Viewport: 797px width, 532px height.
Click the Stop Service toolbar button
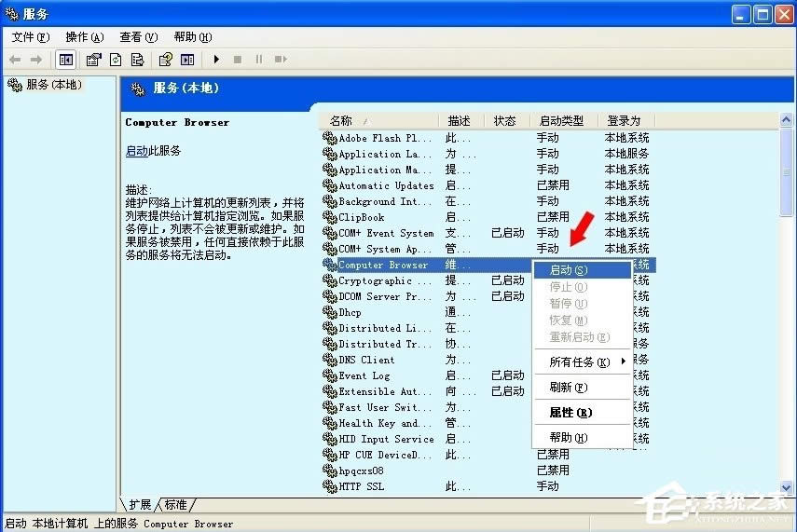click(x=238, y=60)
